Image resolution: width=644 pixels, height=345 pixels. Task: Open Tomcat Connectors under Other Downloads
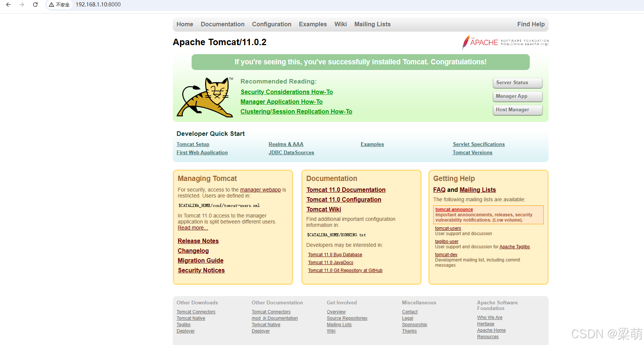pyautogui.click(x=196, y=312)
